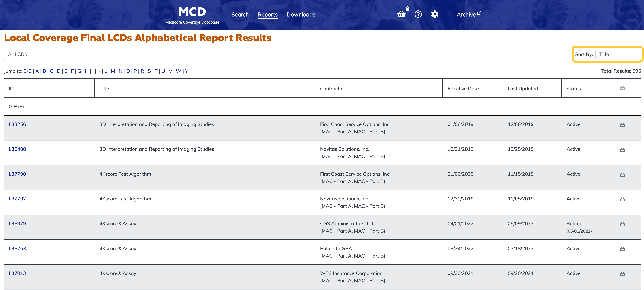
Task: Click basket icon in table header
Action: coord(622,88)
